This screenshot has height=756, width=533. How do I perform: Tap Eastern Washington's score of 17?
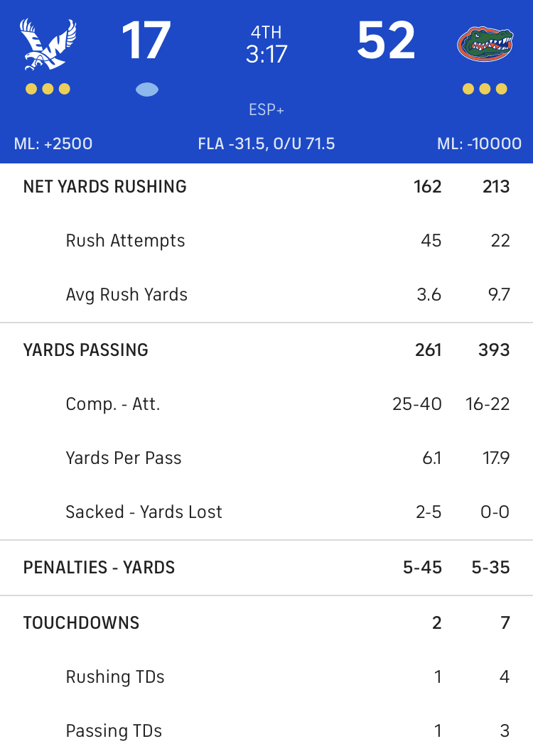coord(146,40)
